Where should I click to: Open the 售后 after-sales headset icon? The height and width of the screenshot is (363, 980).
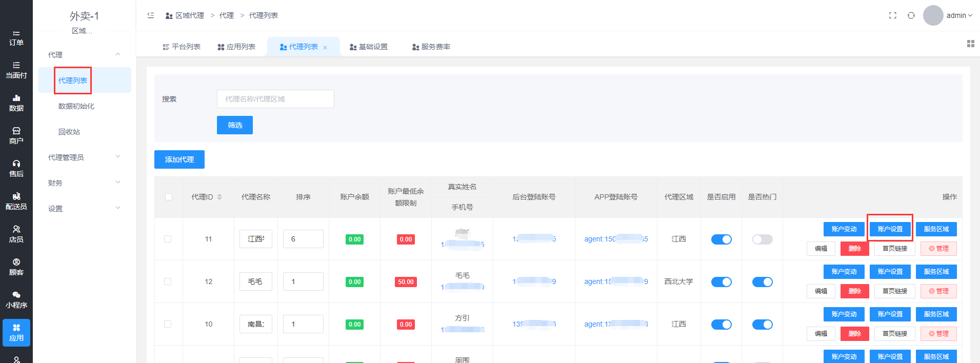[16, 169]
